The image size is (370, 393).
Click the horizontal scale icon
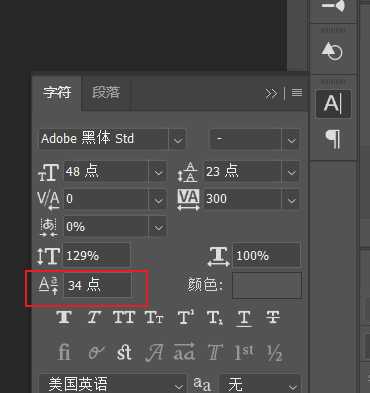click(x=219, y=257)
